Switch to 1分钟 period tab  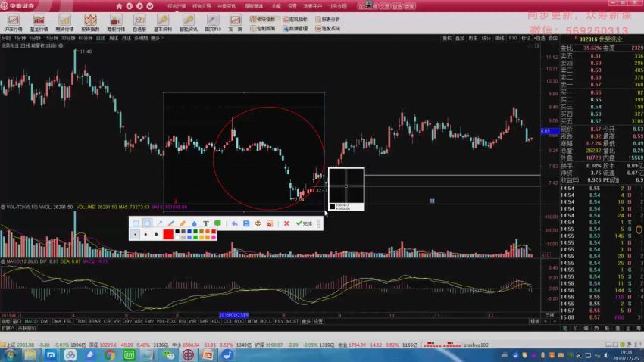tap(20, 38)
